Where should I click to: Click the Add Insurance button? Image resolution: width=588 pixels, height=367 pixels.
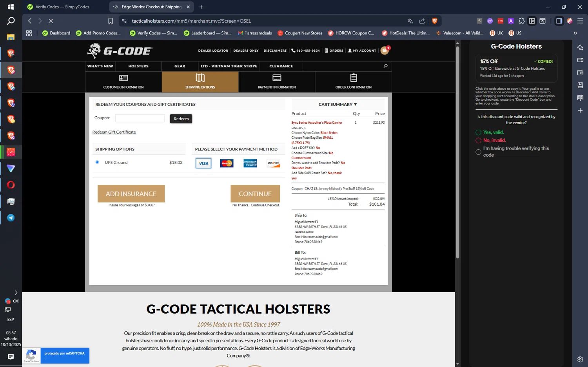[131, 193]
